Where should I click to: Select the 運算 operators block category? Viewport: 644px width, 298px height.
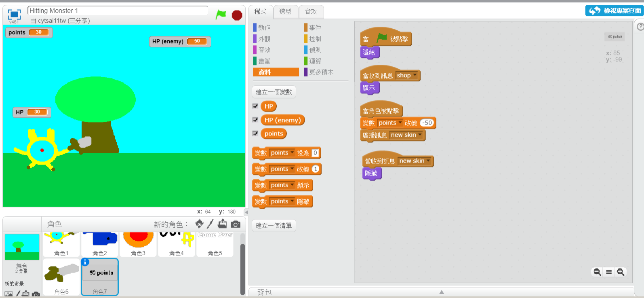[326, 61]
